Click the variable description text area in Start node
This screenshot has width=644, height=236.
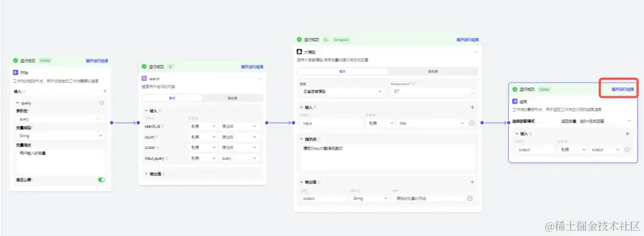point(60,161)
